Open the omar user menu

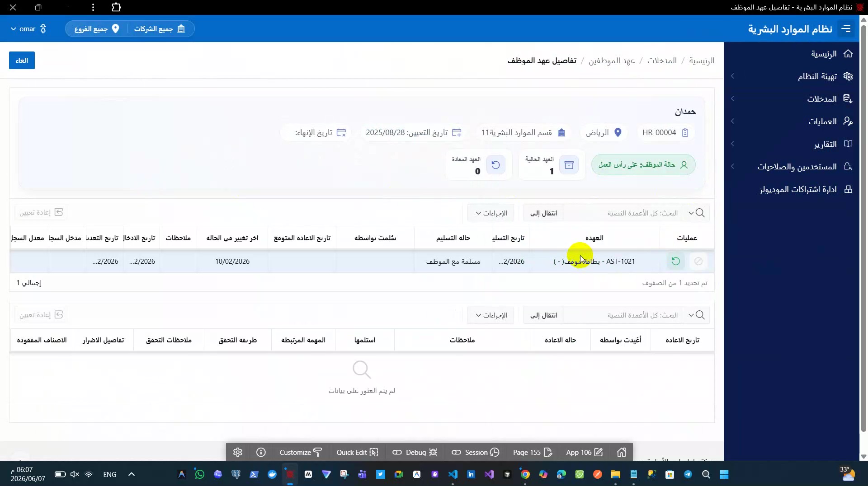[x=28, y=29]
